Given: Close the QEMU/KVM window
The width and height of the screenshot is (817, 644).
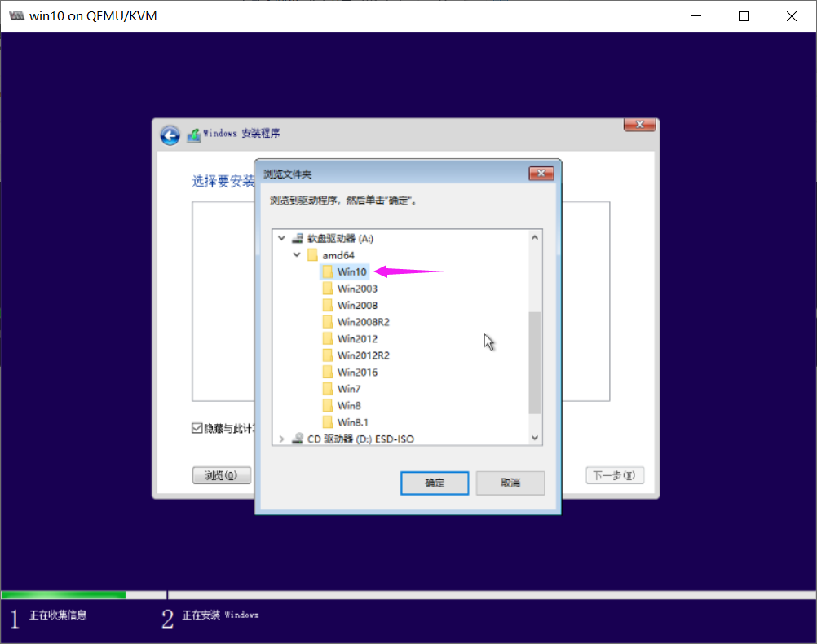Looking at the screenshot, I should [792, 16].
